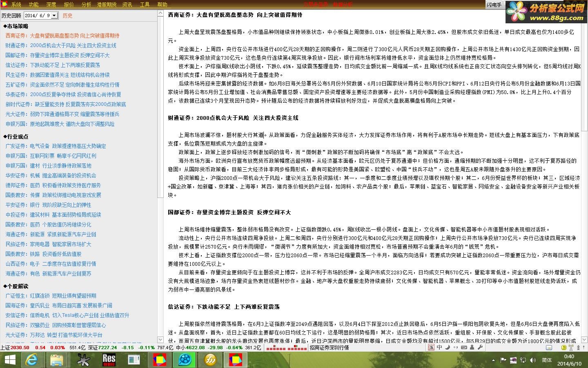The width and height of the screenshot is (588, 368).
Task: Click the left list scrollbar up arrow
Action: click(x=160, y=14)
